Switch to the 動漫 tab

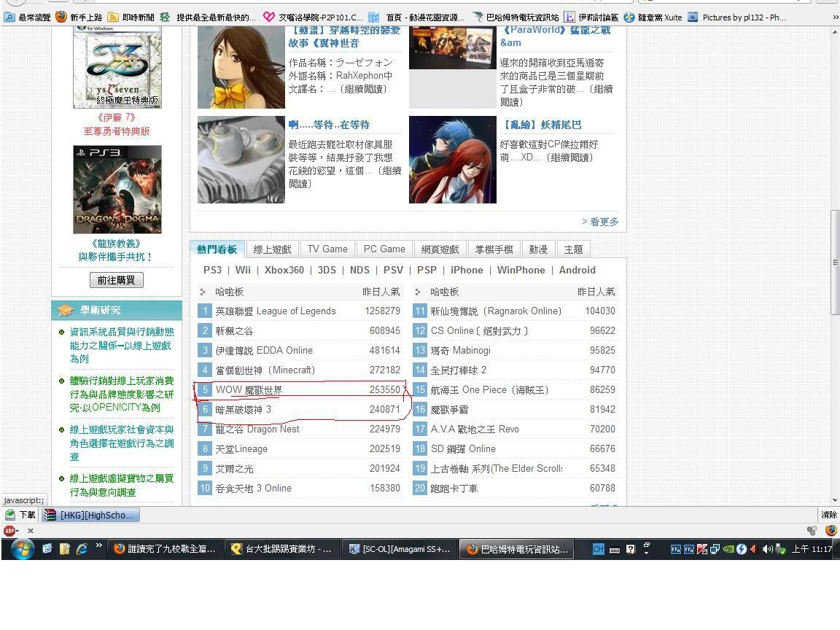(x=538, y=249)
